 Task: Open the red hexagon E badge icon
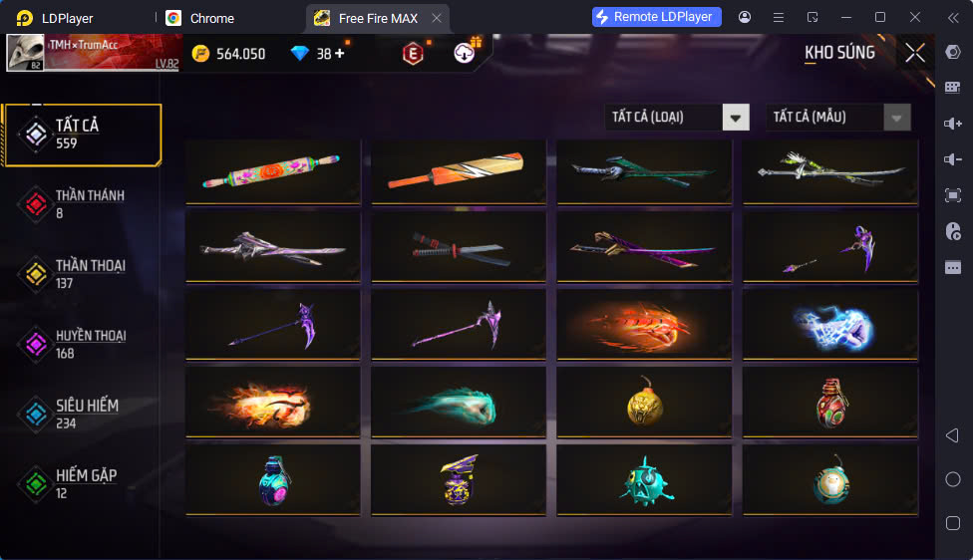point(413,54)
